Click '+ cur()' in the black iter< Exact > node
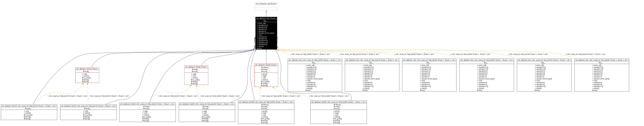Viewport: 644px width, 126px height. click(x=259, y=35)
